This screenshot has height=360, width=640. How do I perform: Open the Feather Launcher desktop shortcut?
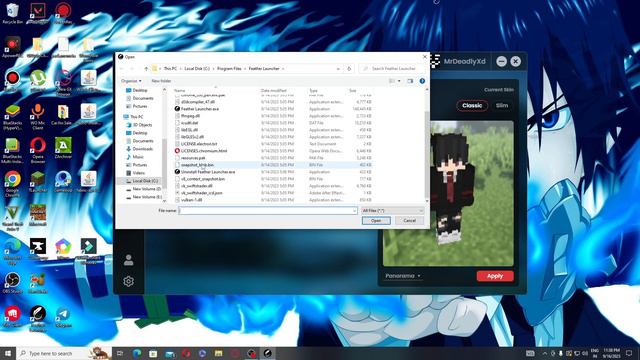(x=38, y=318)
